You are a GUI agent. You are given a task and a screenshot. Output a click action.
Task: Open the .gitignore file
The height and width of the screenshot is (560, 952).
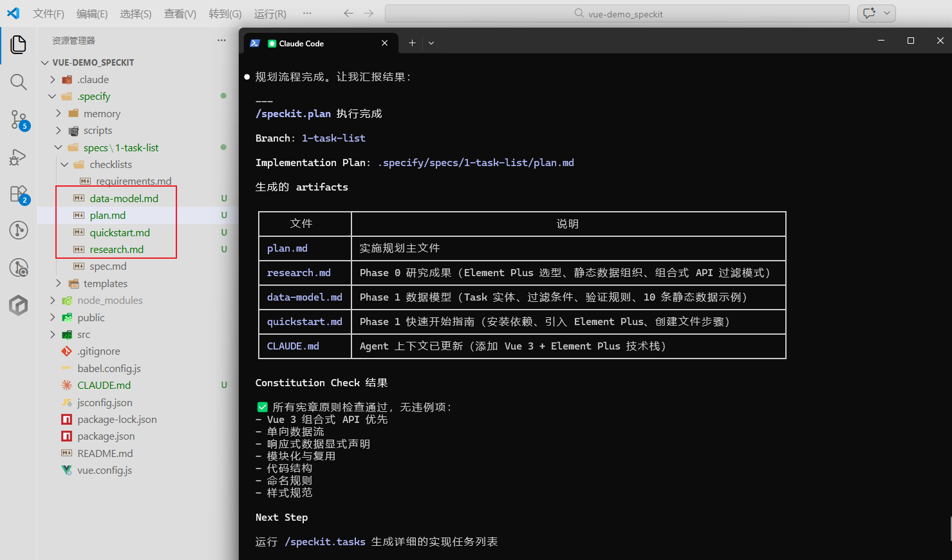point(98,351)
